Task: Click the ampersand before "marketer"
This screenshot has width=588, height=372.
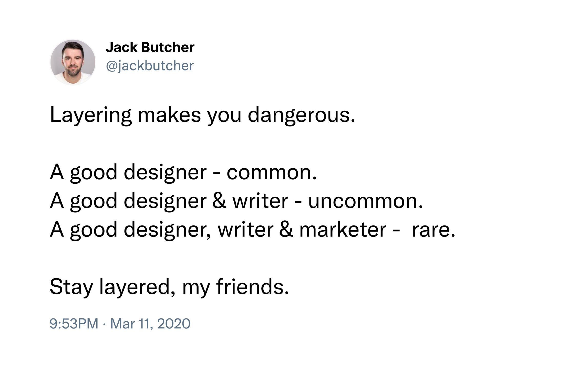Action: click(286, 230)
